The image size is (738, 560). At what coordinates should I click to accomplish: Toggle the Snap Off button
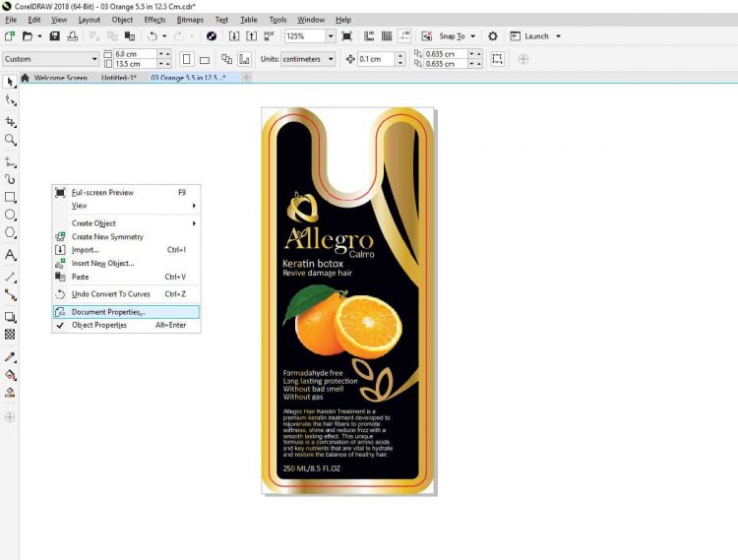click(x=426, y=36)
